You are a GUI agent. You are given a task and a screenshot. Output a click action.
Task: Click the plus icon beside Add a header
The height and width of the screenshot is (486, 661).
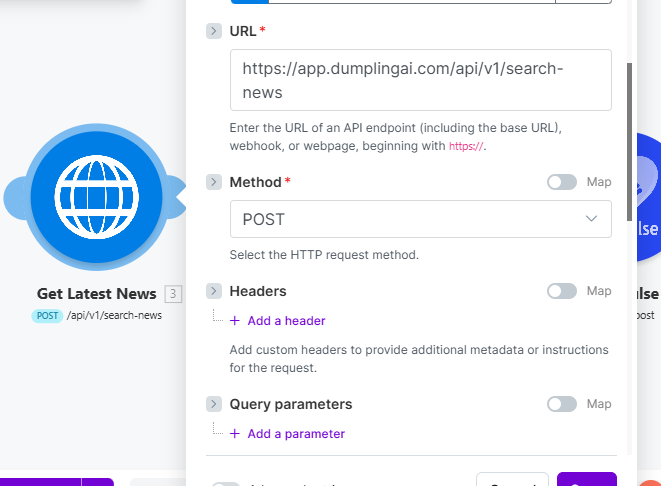tap(235, 321)
